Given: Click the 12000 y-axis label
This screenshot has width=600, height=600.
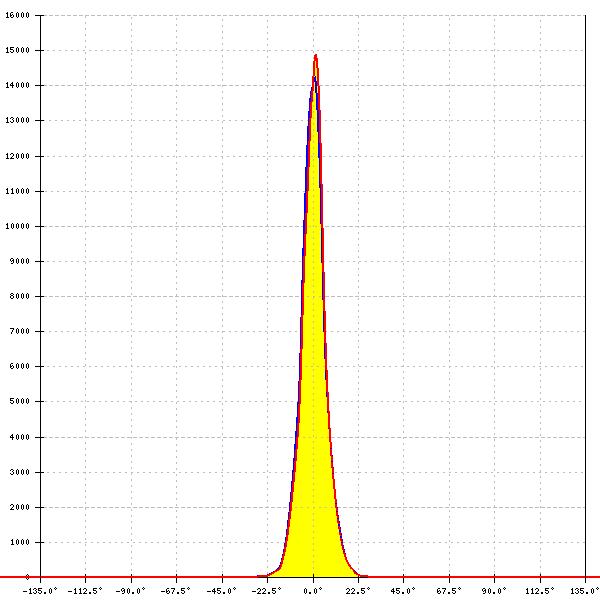Looking at the screenshot, I should (18, 156).
